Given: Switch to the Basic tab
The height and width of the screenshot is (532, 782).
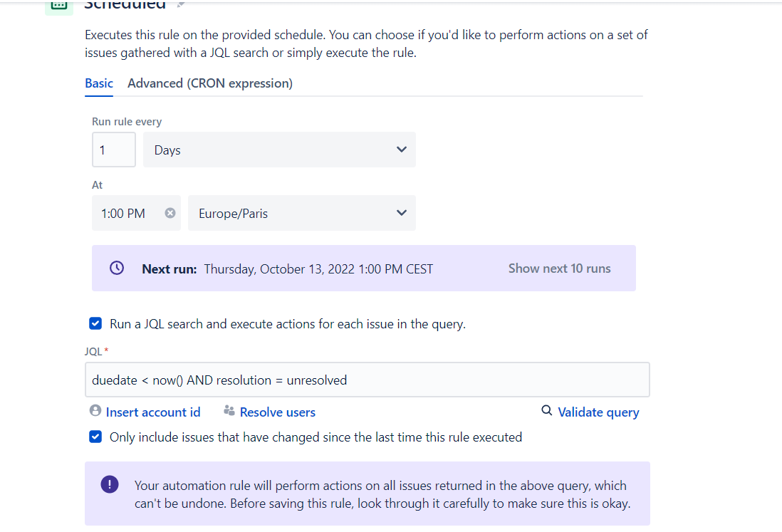Looking at the screenshot, I should click(x=99, y=83).
